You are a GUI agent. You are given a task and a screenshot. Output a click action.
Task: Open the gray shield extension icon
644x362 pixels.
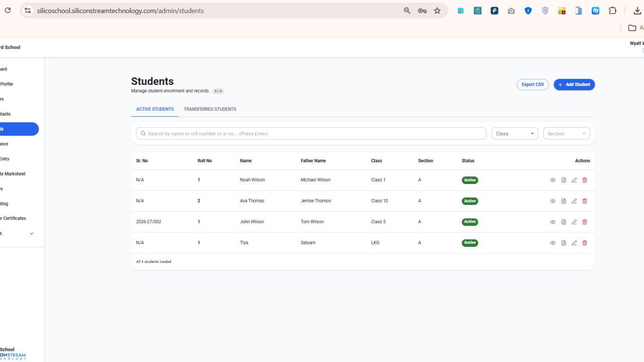click(x=545, y=11)
